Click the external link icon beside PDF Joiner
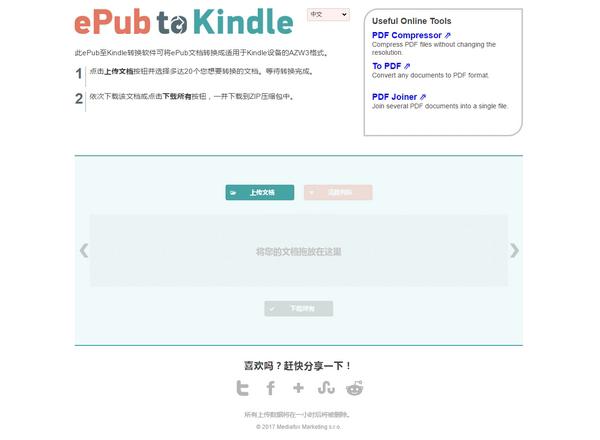 [x=423, y=97]
